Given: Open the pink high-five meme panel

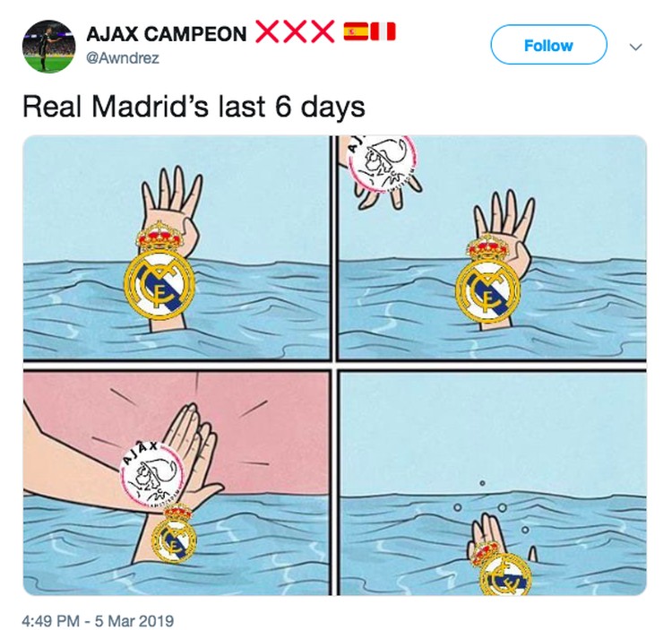Looking at the screenshot, I should pyautogui.click(x=177, y=483).
